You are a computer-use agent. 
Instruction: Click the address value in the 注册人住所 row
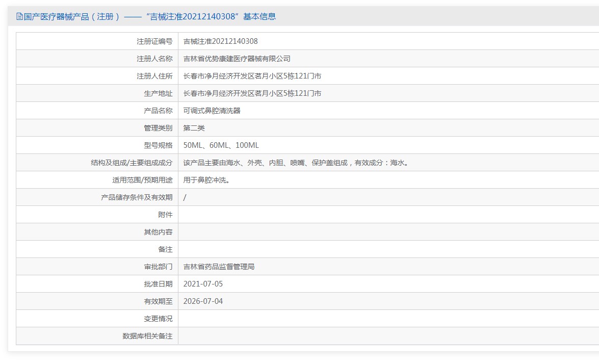point(252,76)
